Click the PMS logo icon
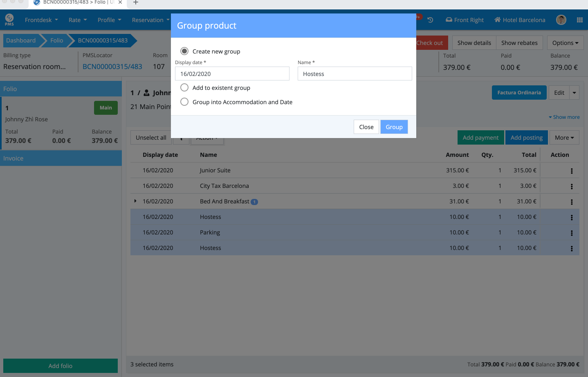 click(9, 20)
